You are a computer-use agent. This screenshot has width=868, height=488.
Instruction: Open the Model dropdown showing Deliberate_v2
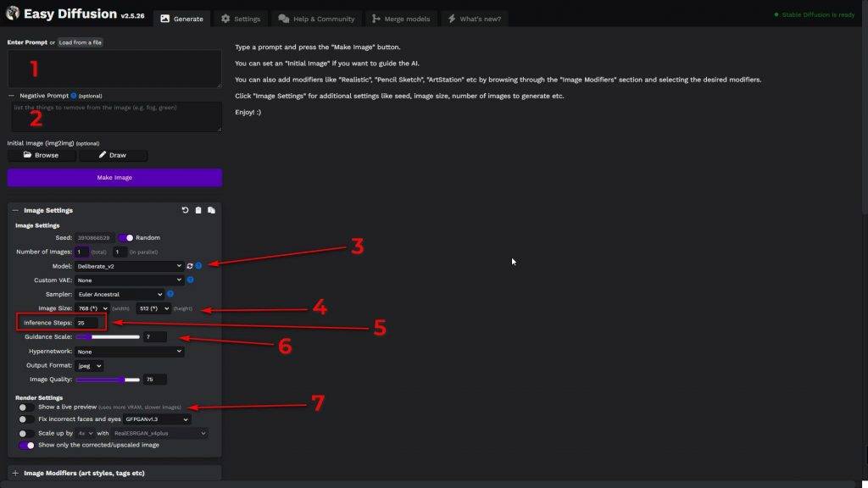[x=129, y=266]
